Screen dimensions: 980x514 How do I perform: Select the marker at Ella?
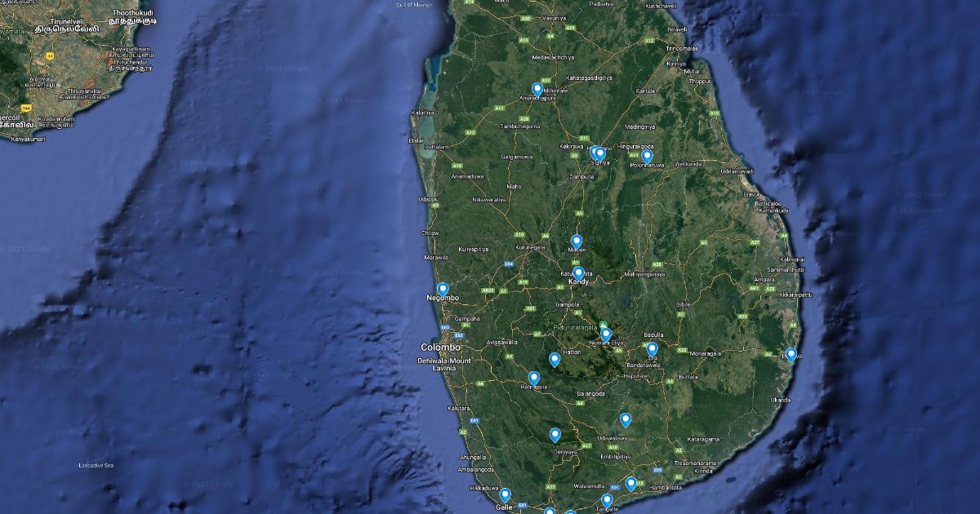coord(652,349)
